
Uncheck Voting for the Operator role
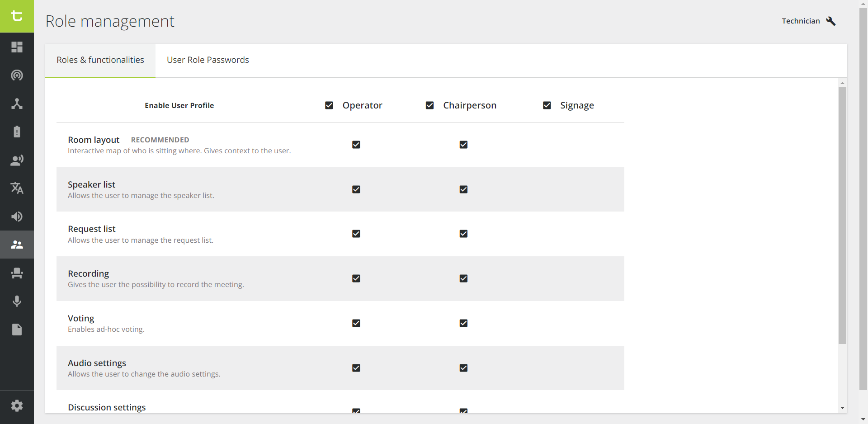[x=356, y=323]
